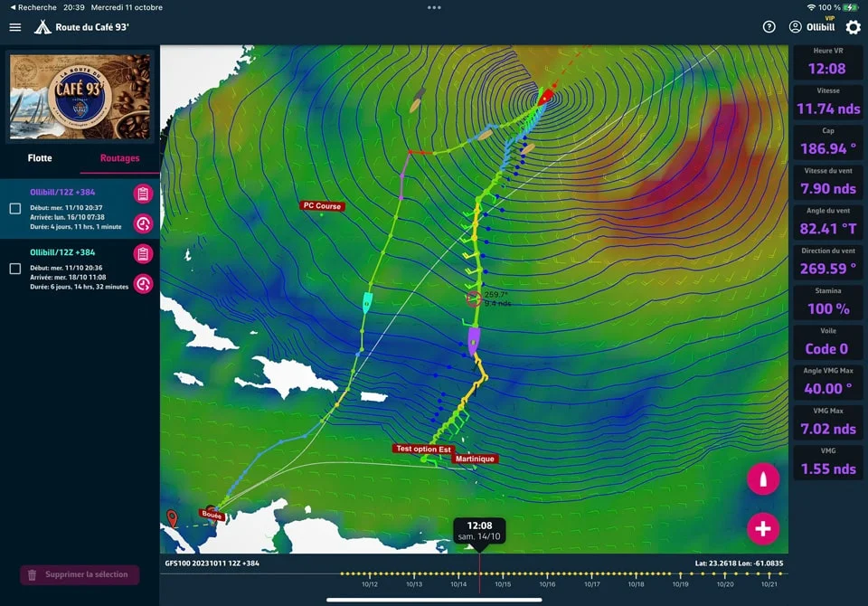
Task: Click the Bouée map label
Action: tap(212, 515)
